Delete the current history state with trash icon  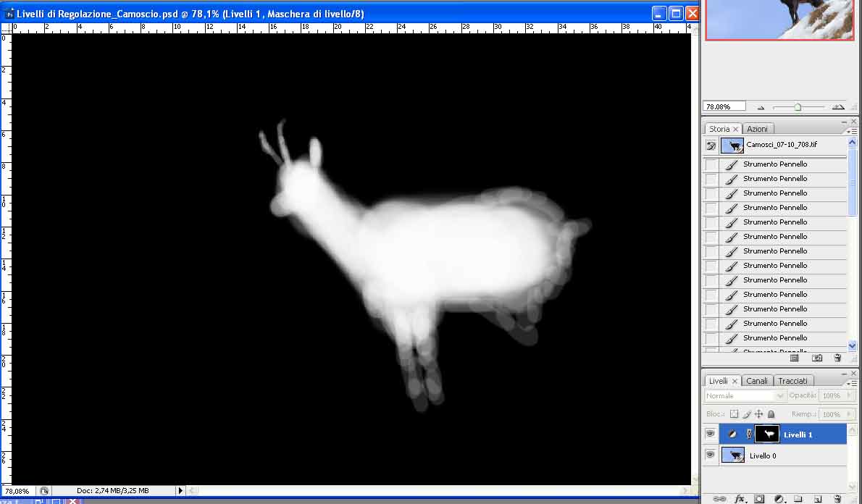(x=838, y=358)
